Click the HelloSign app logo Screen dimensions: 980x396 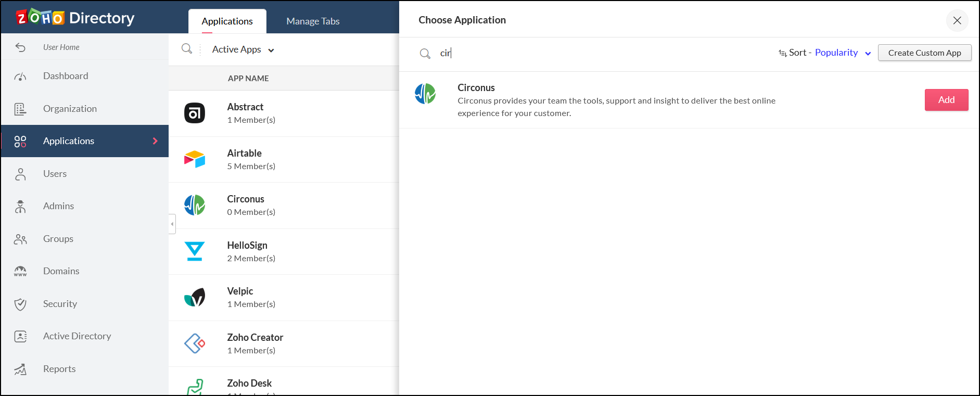coord(195,251)
